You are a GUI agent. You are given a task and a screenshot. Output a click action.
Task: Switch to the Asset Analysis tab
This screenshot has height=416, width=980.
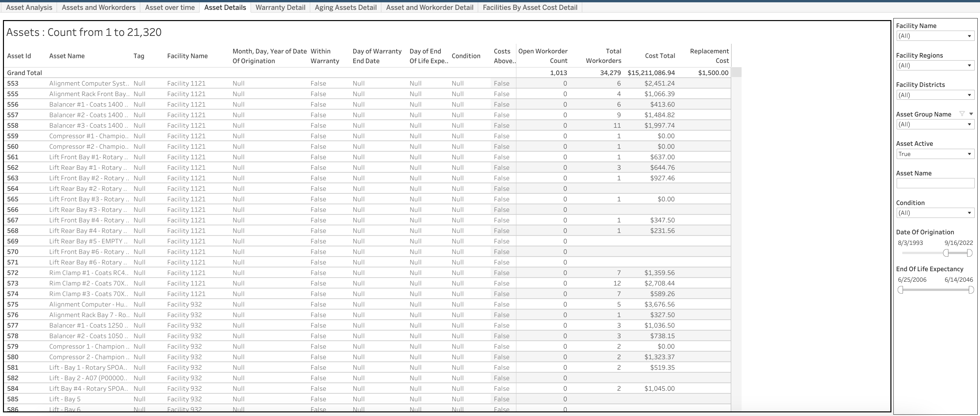click(29, 7)
